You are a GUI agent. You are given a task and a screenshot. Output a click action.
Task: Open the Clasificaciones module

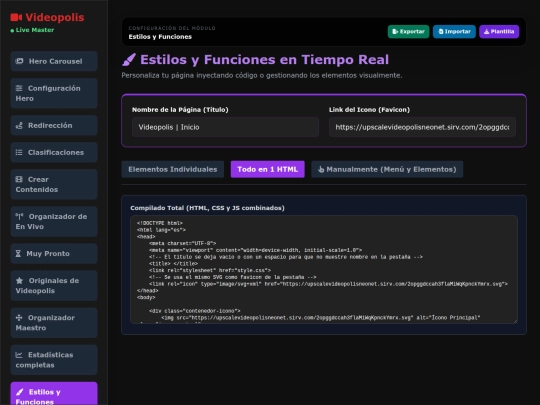coord(54,152)
